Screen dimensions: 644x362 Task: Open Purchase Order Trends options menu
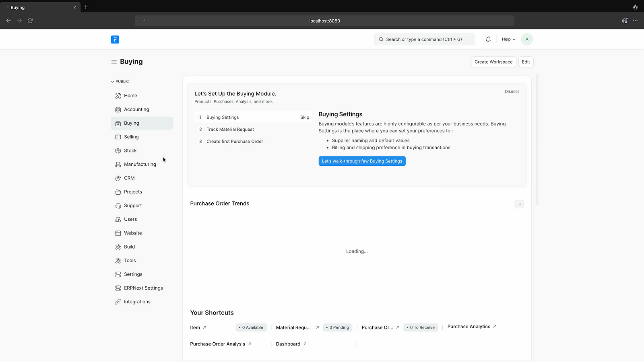click(519, 204)
